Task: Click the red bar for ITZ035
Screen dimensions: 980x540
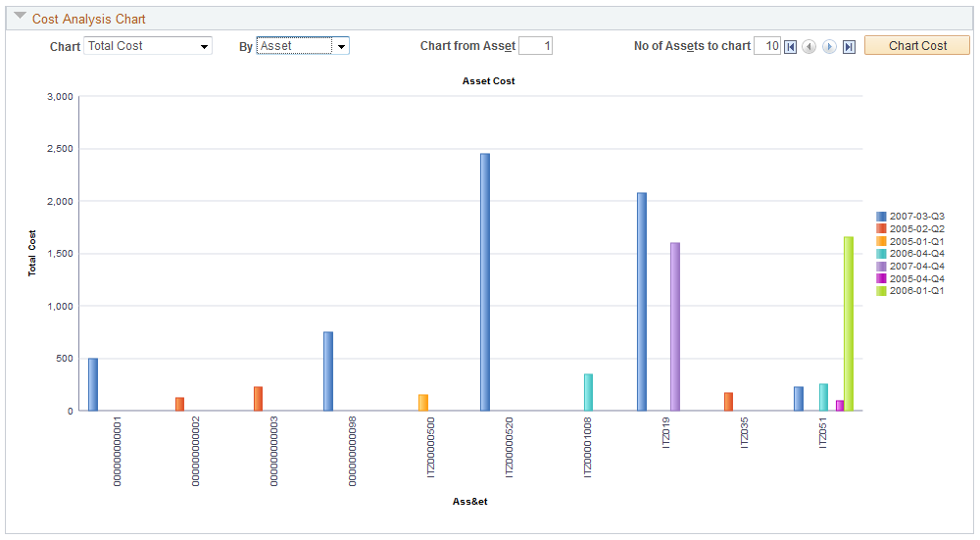Action: click(x=729, y=401)
